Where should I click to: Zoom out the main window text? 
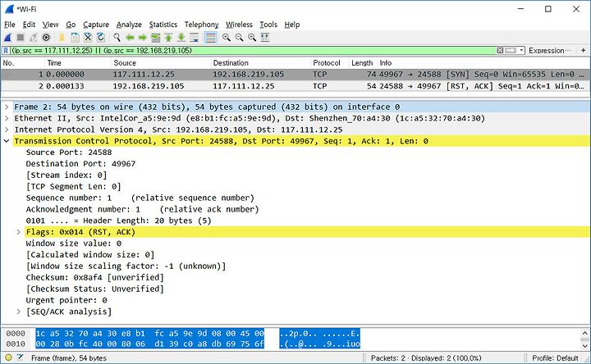pos(239,37)
